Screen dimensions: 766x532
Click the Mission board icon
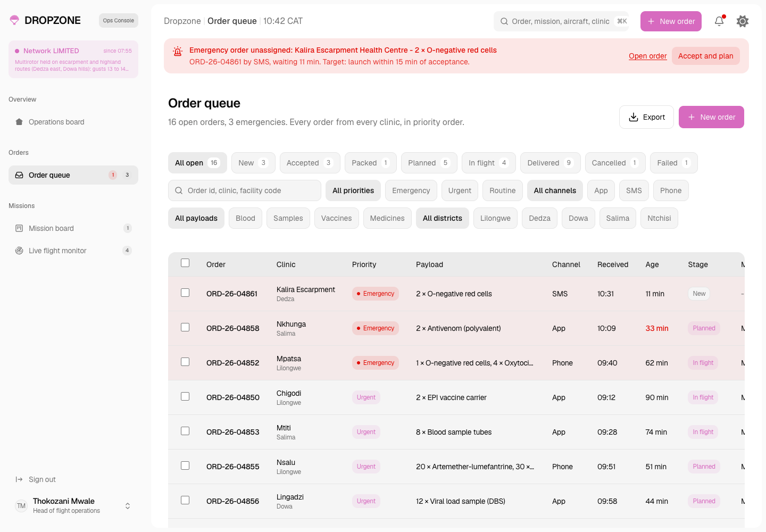(19, 228)
